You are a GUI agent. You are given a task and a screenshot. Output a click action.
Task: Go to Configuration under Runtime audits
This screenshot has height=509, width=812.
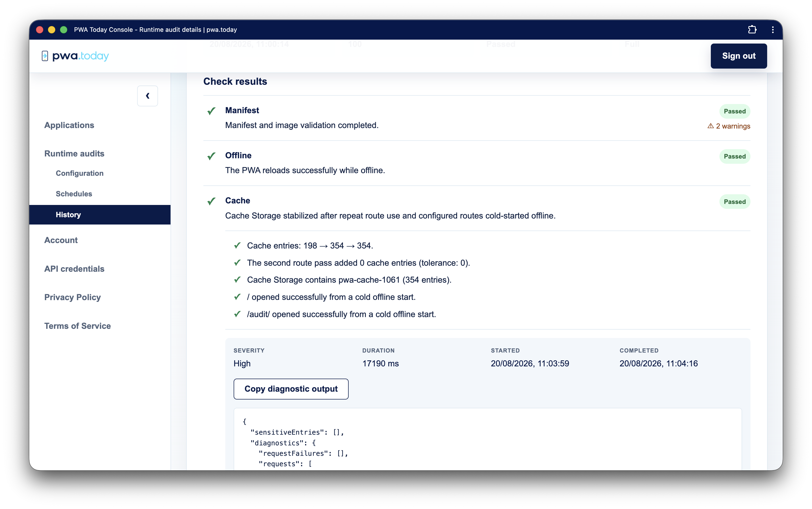(x=80, y=173)
